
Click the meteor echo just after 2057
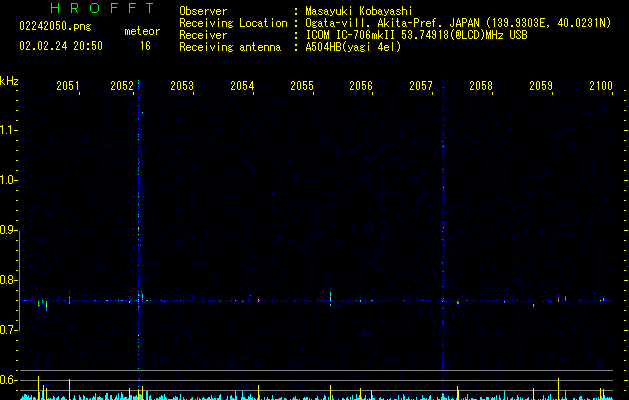click(x=458, y=303)
